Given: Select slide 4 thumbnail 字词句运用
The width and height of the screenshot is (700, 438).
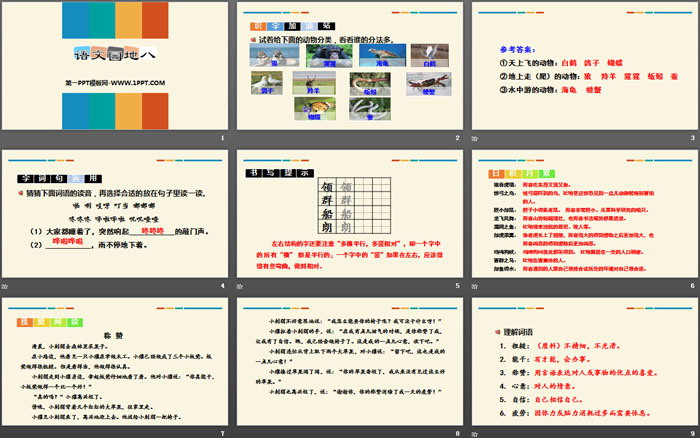Looking at the screenshot, I should [115, 213].
